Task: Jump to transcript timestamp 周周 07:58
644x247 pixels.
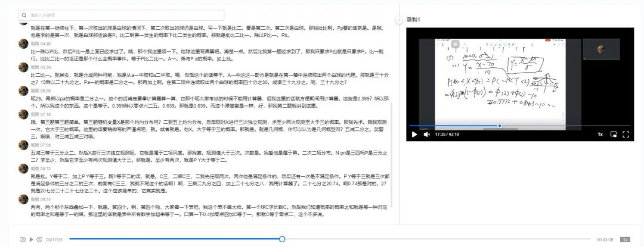Action: 41,145
